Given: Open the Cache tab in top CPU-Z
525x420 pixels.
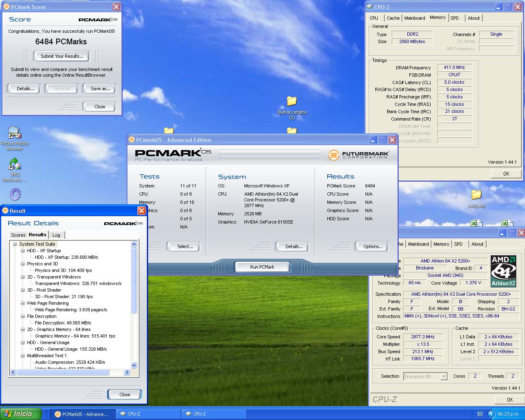Looking at the screenshot, I should [x=393, y=18].
